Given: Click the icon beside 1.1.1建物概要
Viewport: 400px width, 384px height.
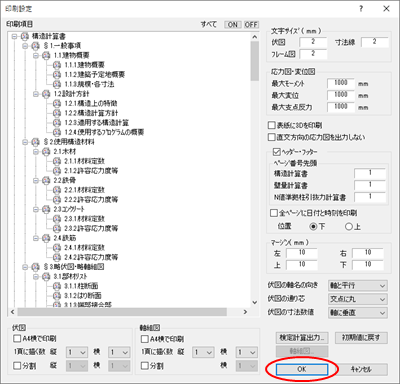Looking at the screenshot, I should pyautogui.click(x=57, y=65).
